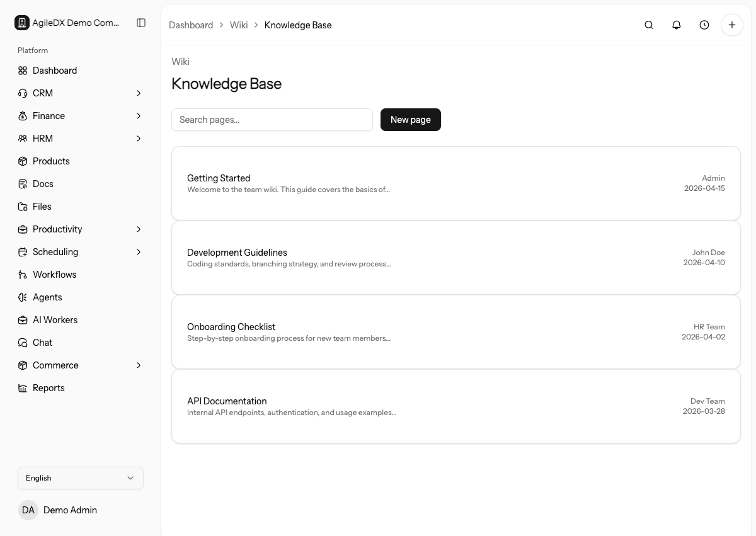Toggle the sidebar collapse icon
Viewport: 756px width, 536px height.
tap(141, 23)
